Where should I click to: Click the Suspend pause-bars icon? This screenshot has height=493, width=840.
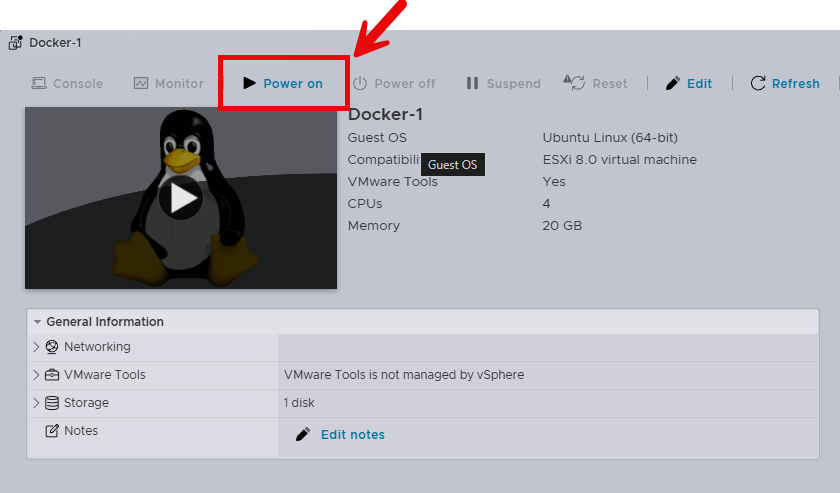(x=472, y=83)
